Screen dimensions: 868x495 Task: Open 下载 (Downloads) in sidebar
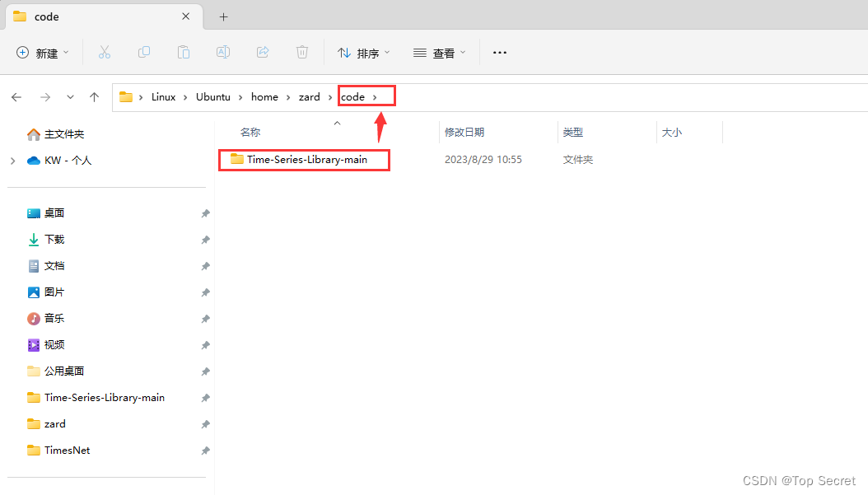coord(45,240)
